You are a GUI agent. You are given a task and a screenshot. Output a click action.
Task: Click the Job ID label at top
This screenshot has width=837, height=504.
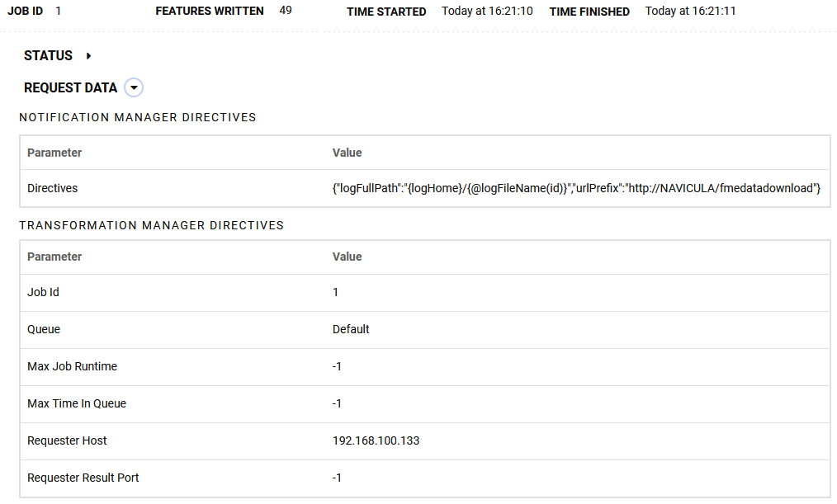click(25, 11)
